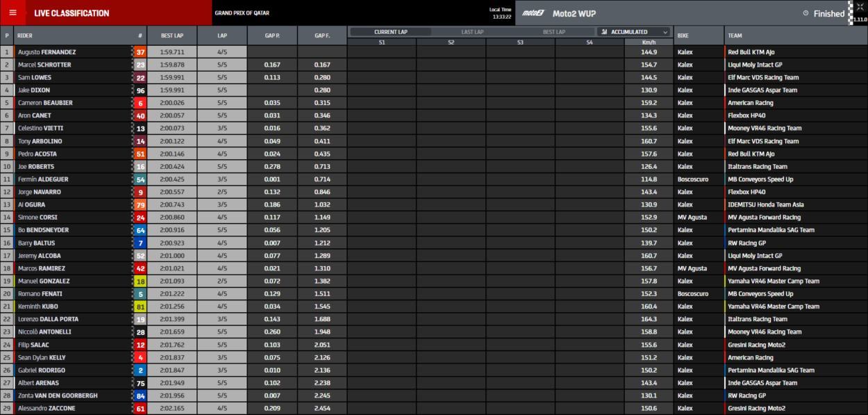Click Boscoscuro bike in Fenati row
This screenshot has height=415, width=868.
(692, 293)
